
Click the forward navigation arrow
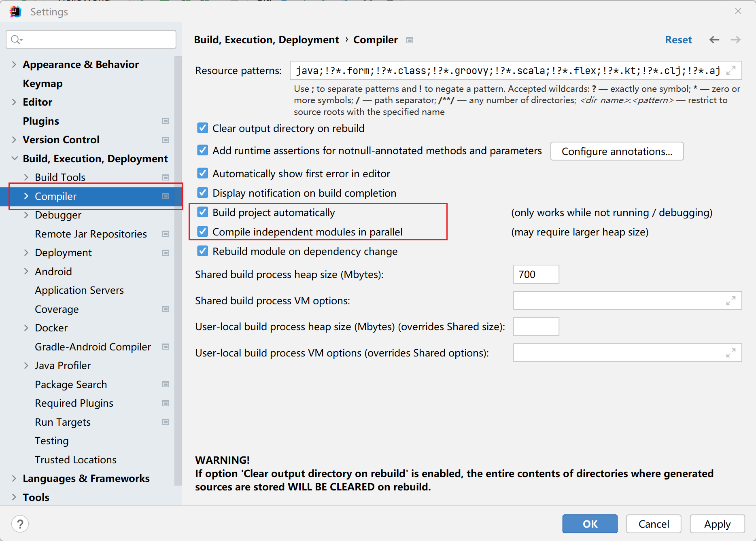click(x=735, y=40)
